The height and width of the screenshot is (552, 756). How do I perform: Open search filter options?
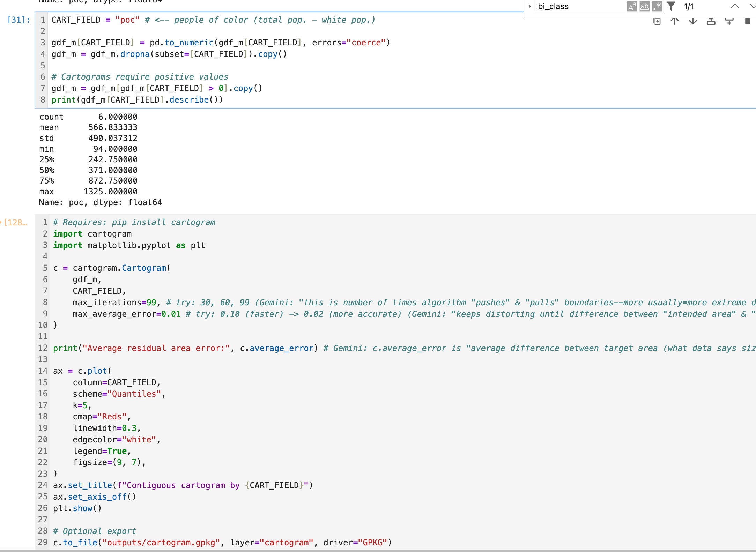[671, 6]
